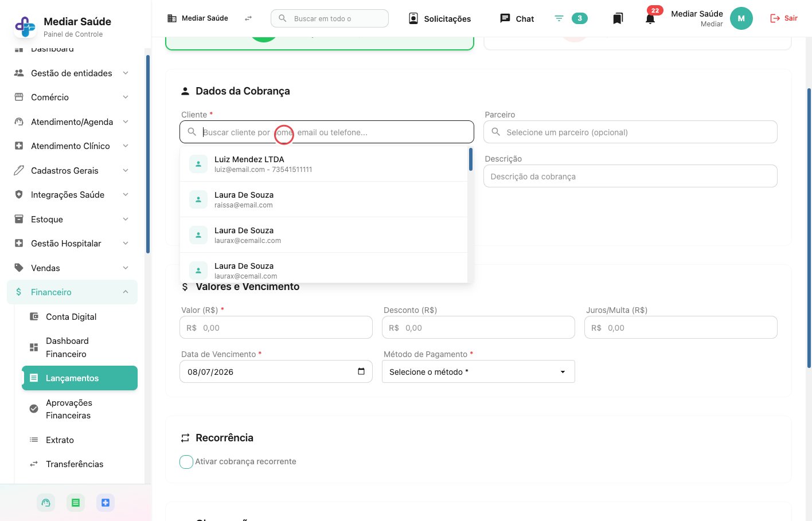The height and width of the screenshot is (521, 812).
Task: Open the Parceiro selection field
Action: click(630, 132)
